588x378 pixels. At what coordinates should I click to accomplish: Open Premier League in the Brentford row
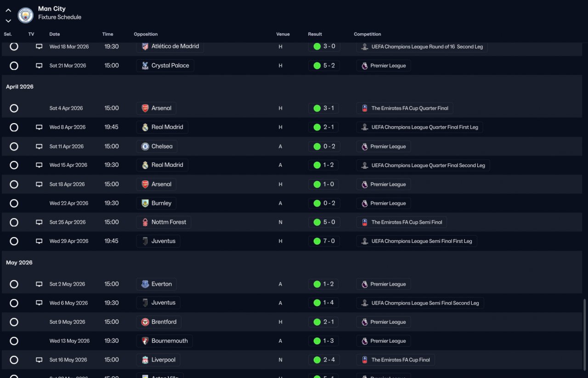(x=384, y=322)
